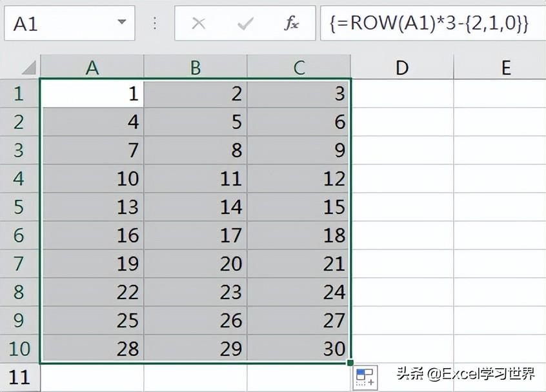
Task: Click the Select All corner triangle
Action: (x=28, y=67)
